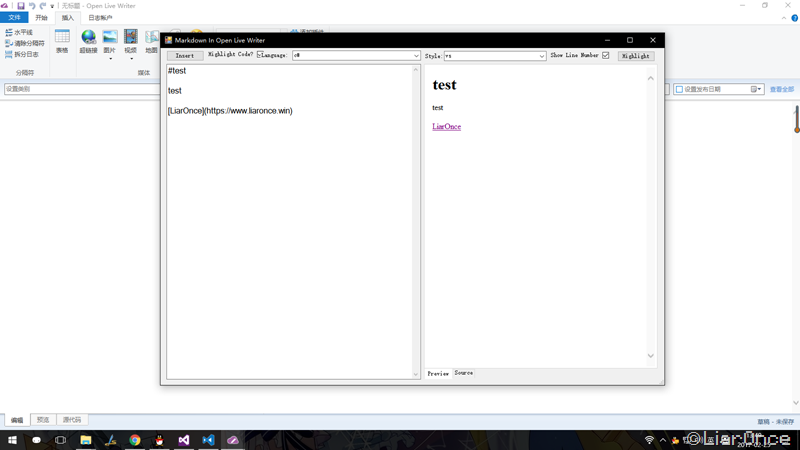Click the markdown link line in the editor
The width and height of the screenshot is (800, 450).
pyautogui.click(x=230, y=111)
